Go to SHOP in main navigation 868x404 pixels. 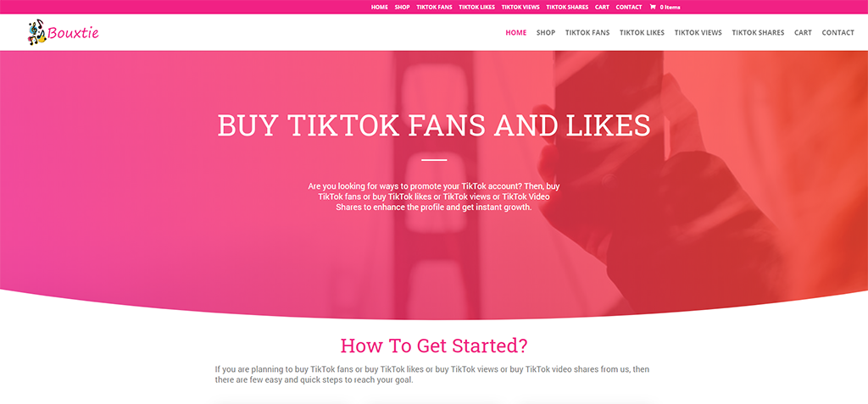[x=546, y=33]
